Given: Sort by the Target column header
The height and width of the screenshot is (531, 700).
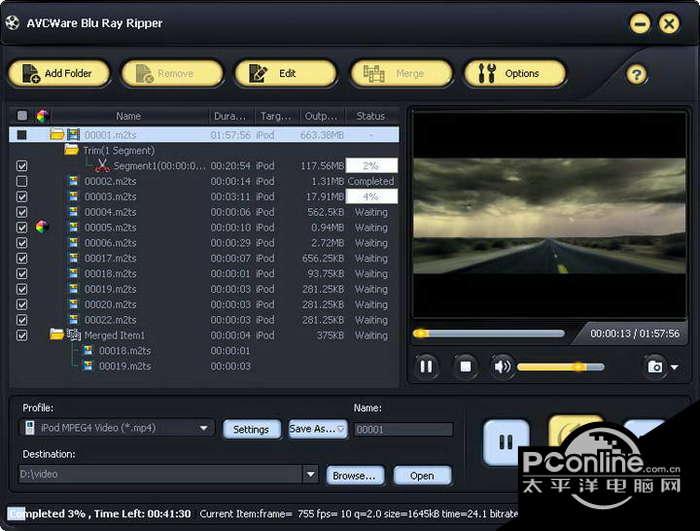Looking at the screenshot, I should (x=276, y=116).
